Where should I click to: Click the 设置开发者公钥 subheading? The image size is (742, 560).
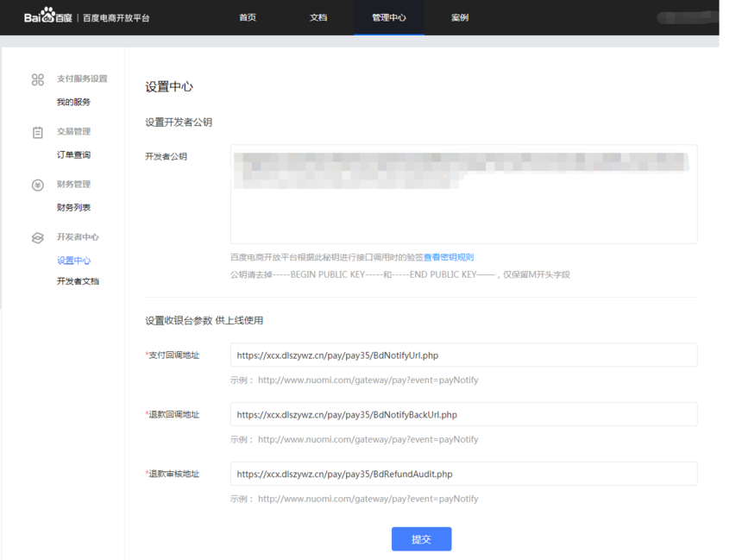point(179,123)
